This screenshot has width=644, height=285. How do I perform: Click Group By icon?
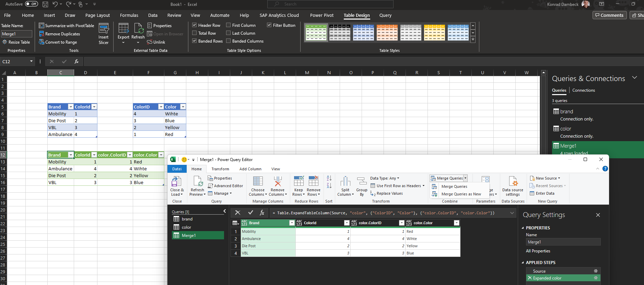pos(362,181)
